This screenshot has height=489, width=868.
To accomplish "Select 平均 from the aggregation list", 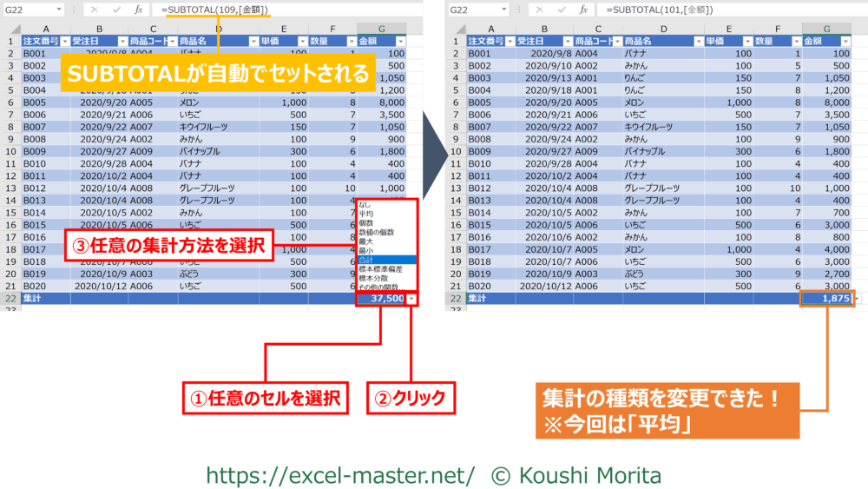I will point(366,214).
